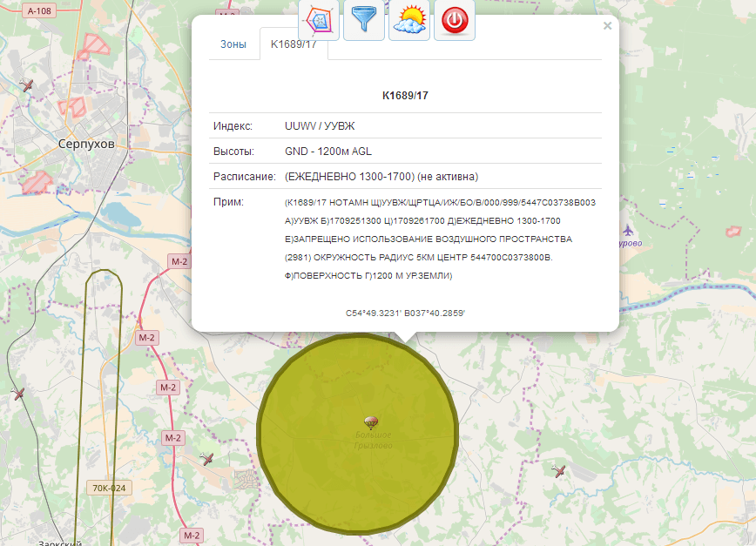
Task: Click the purple airport icon near Турово
Action: (x=628, y=230)
